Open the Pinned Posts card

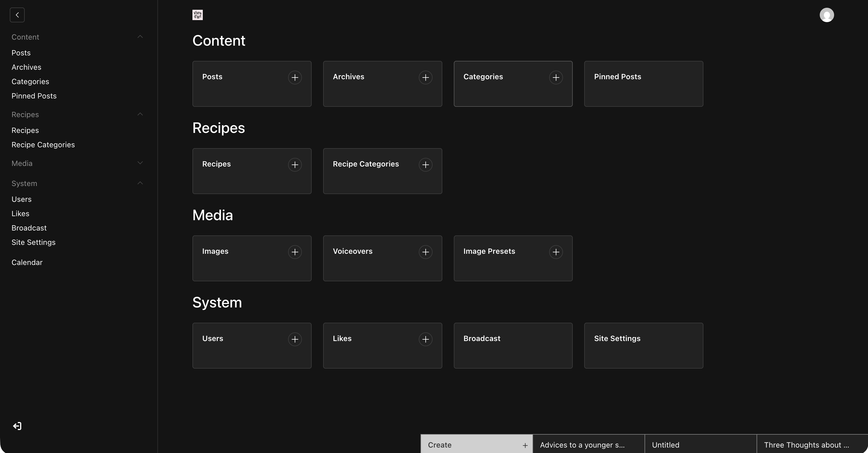(643, 84)
